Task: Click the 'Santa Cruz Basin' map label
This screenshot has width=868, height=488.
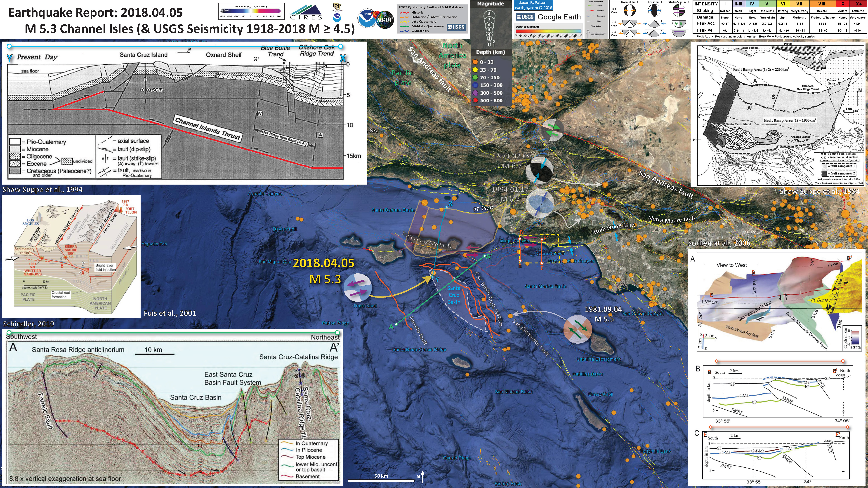Action: coord(453,295)
